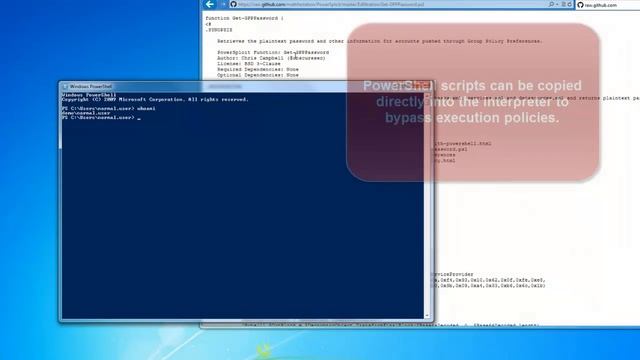The width and height of the screenshot is (640, 360).
Task: Click the 'whoami' command line in PowerShell
Action: (109, 109)
